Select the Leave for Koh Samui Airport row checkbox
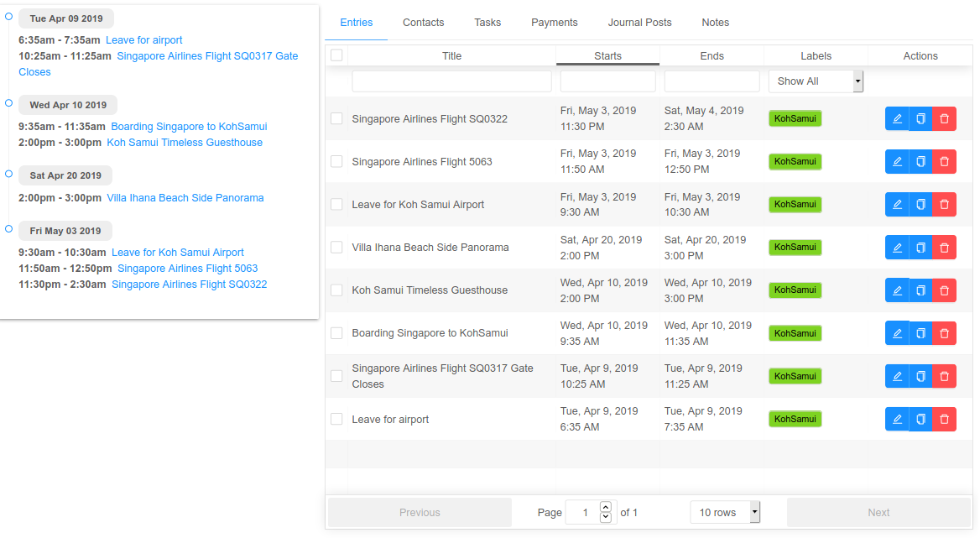The width and height of the screenshot is (980, 538). (336, 204)
